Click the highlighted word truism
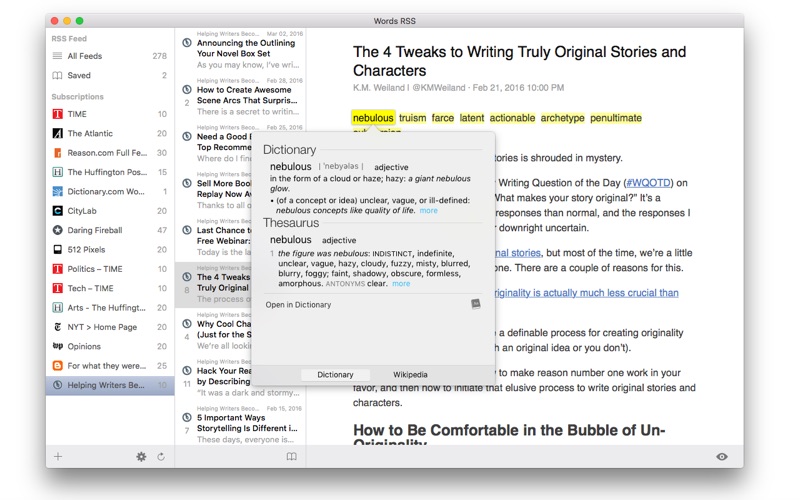 [412, 118]
